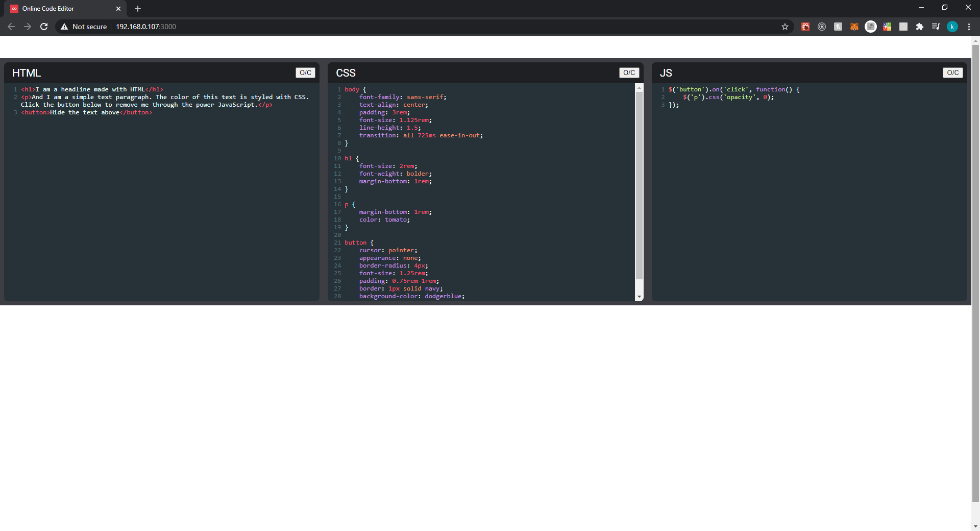Click the opacity line in the JS editor

pos(728,97)
